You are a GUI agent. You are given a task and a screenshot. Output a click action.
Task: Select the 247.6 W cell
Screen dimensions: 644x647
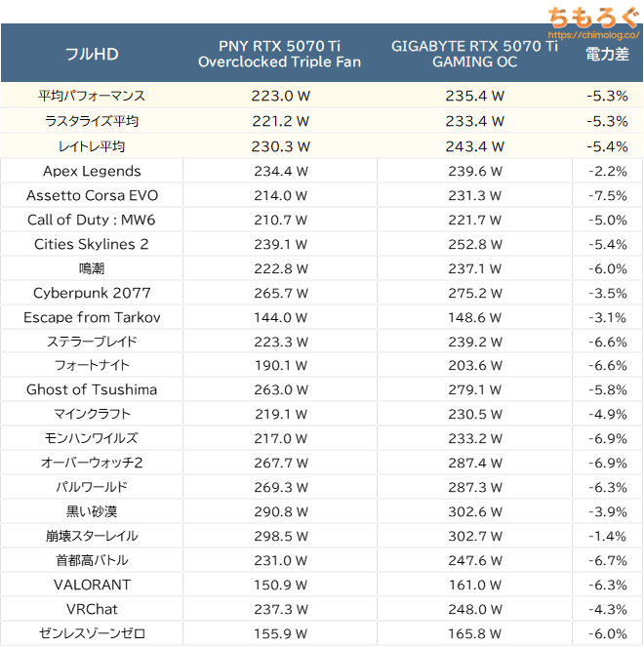tap(474, 559)
